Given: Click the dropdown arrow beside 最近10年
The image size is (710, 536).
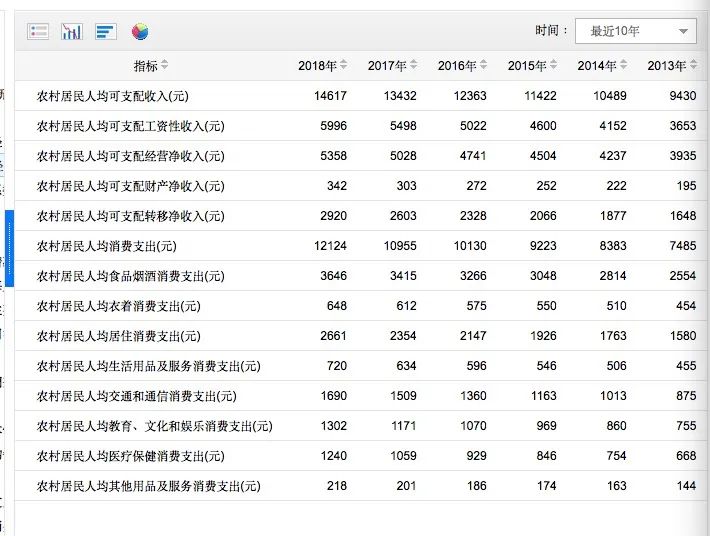Looking at the screenshot, I should click(683, 31).
